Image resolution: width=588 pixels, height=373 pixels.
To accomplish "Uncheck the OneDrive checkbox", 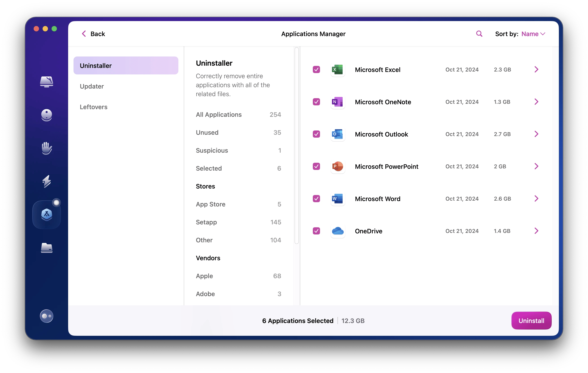I will click(316, 231).
